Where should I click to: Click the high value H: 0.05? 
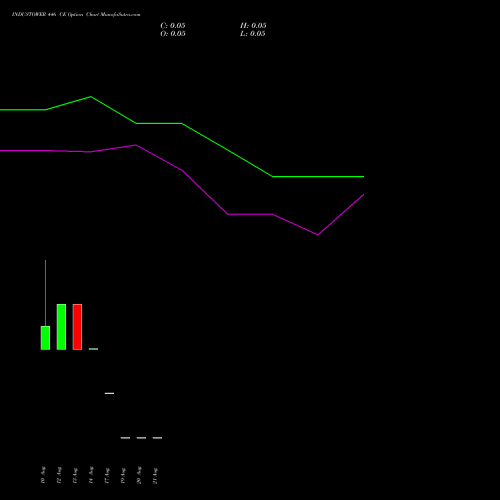click(x=253, y=26)
